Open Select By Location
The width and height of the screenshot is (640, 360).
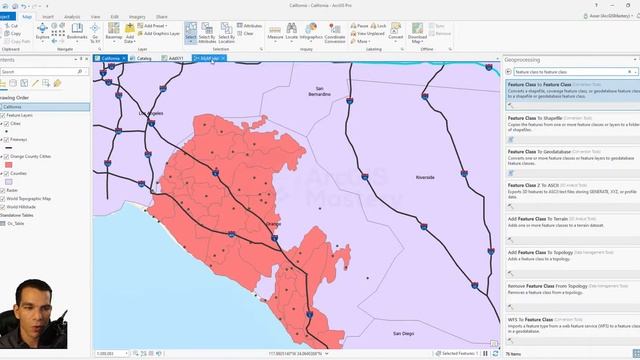(x=226, y=33)
